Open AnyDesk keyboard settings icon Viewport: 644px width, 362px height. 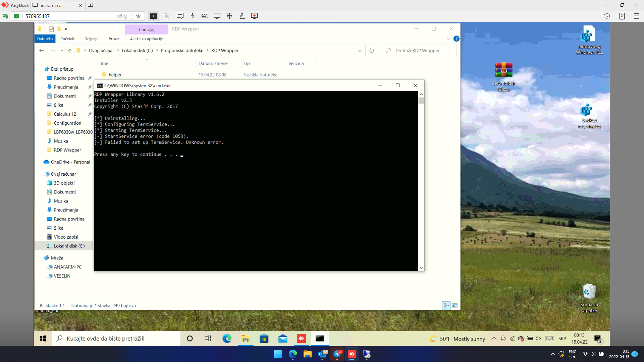click(x=205, y=16)
